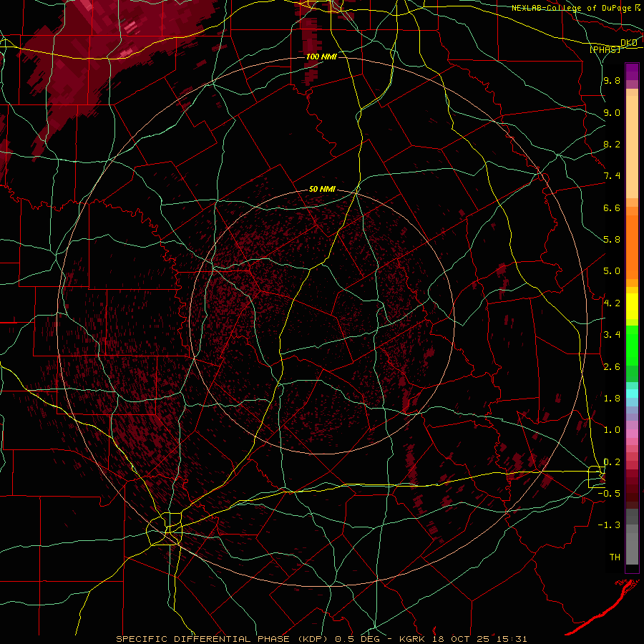This screenshot has width=644, height=644.
Task: Click the 2.6 scale value
Action: point(612,367)
